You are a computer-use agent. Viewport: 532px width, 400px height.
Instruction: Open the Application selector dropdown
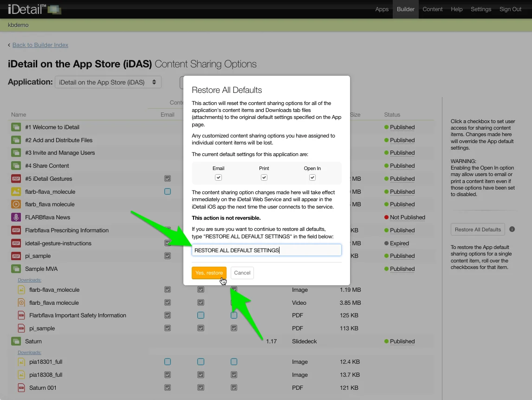[x=108, y=82]
